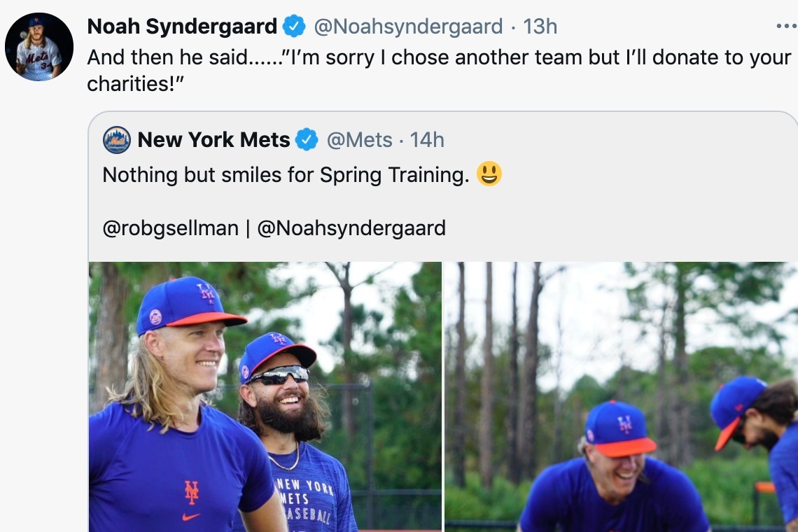Click the verified badge beside Noah Syndergaard
Viewport: 798px width, 532px height.
[294, 27]
